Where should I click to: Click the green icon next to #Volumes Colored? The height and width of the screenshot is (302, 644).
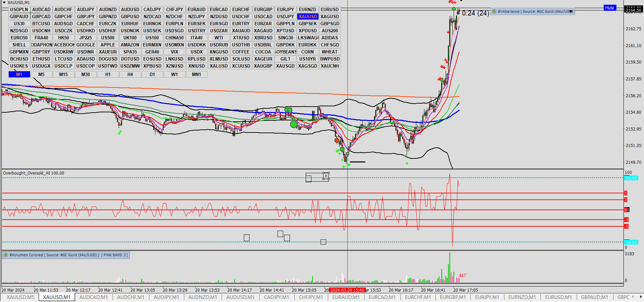pos(6,255)
